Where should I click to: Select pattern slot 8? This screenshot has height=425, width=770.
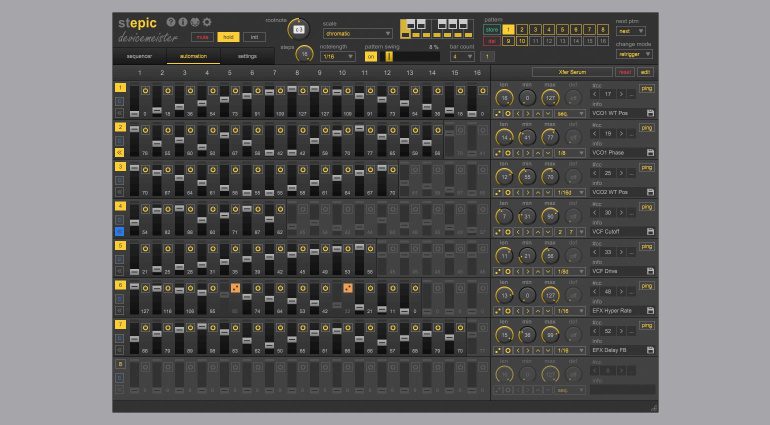tap(603, 29)
